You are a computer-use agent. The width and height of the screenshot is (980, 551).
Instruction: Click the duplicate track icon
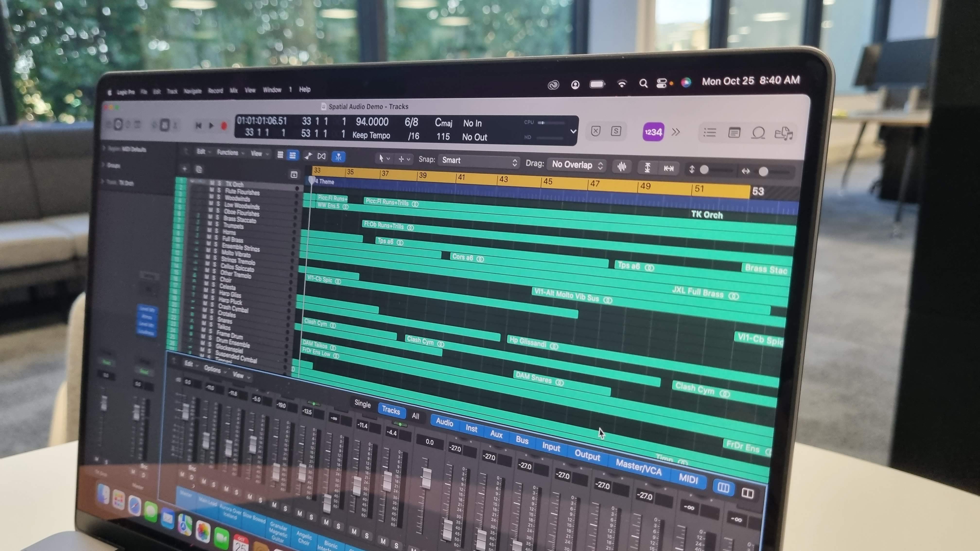(x=199, y=169)
